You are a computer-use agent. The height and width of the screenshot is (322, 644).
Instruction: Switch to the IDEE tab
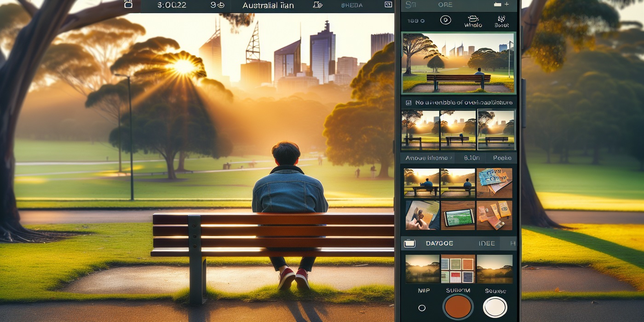(x=487, y=243)
